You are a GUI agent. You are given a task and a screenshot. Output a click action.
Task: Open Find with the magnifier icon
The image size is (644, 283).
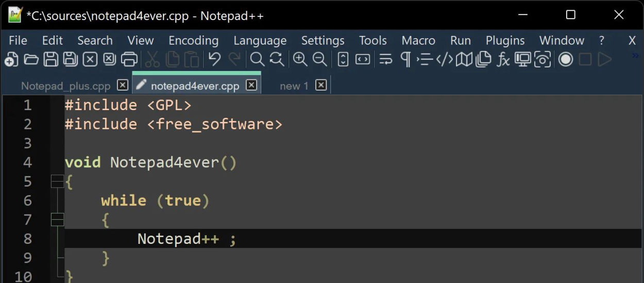click(x=257, y=60)
